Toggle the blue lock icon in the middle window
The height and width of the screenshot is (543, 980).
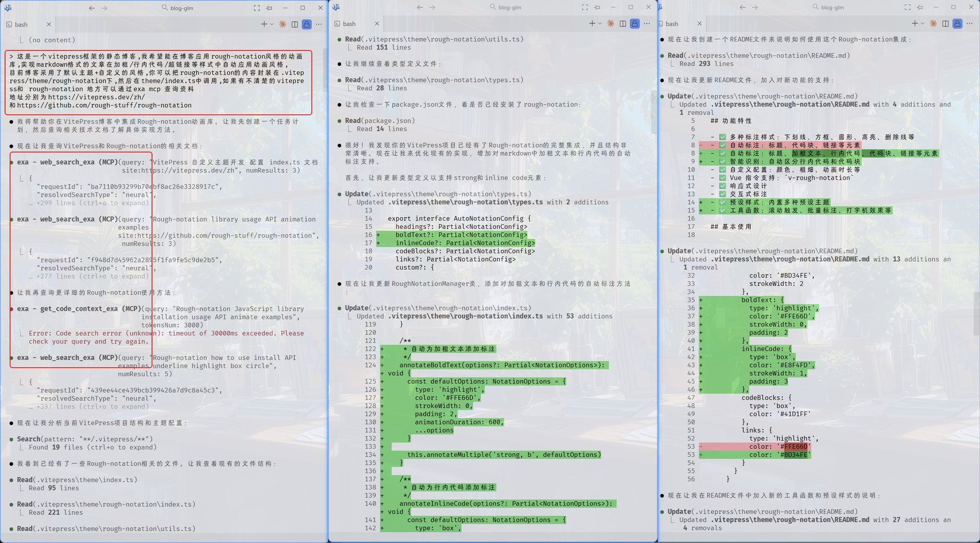[635, 23]
